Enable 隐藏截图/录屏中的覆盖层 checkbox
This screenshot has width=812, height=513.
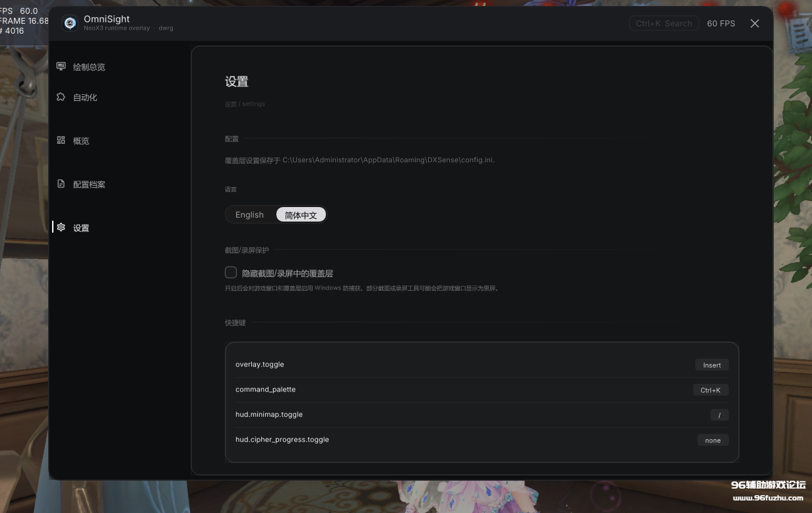click(231, 272)
